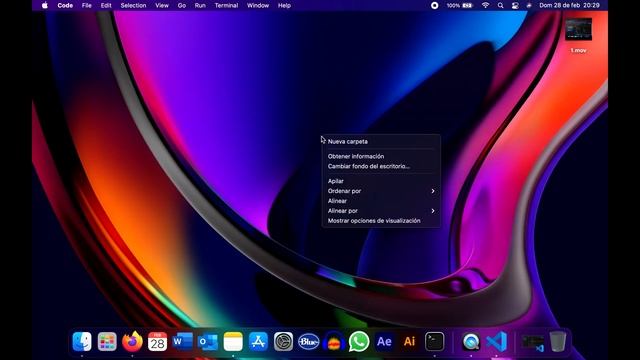Open Spotlight search
Viewport: 640px width, 360px height.
(500, 5)
